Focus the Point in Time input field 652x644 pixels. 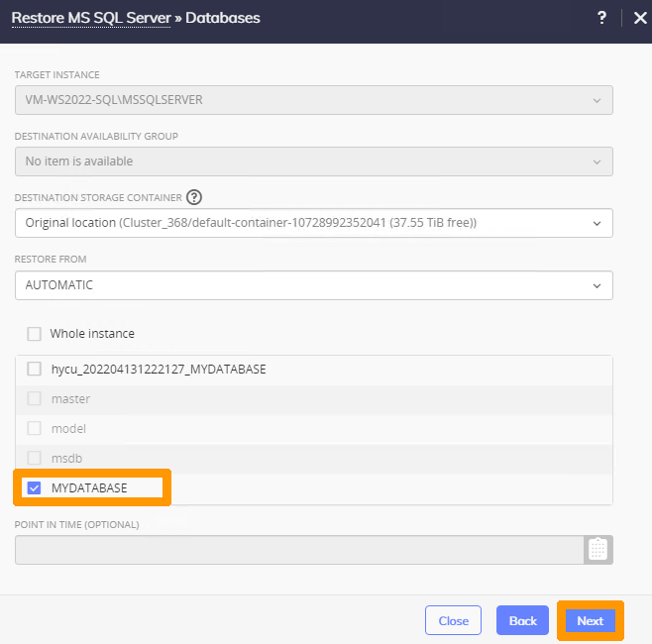pos(299,550)
